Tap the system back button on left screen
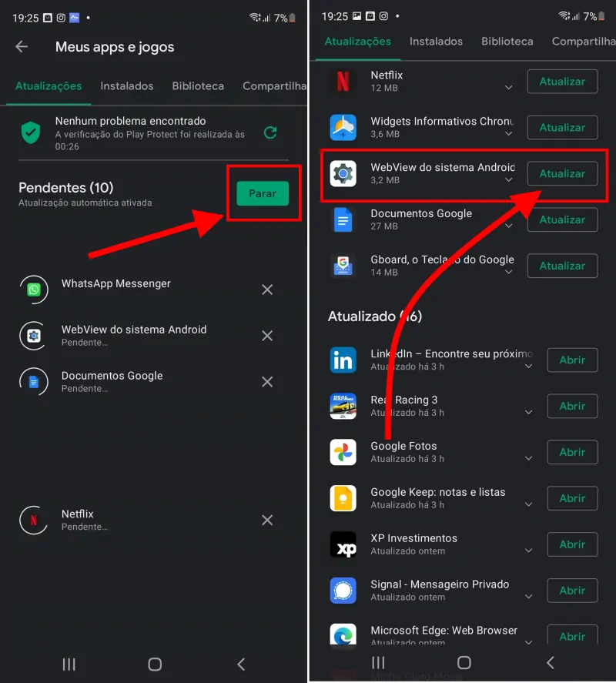 click(x=241, y=665)
